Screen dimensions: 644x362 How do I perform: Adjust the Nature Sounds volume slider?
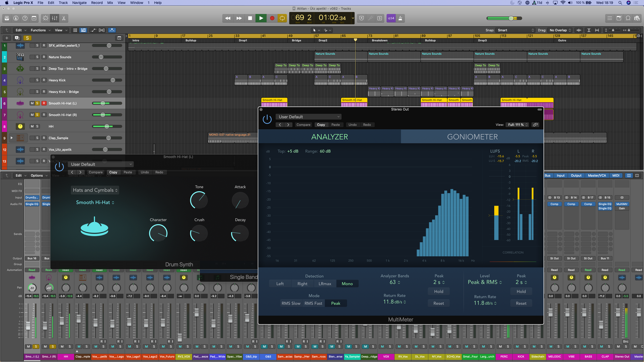(101, 57)
